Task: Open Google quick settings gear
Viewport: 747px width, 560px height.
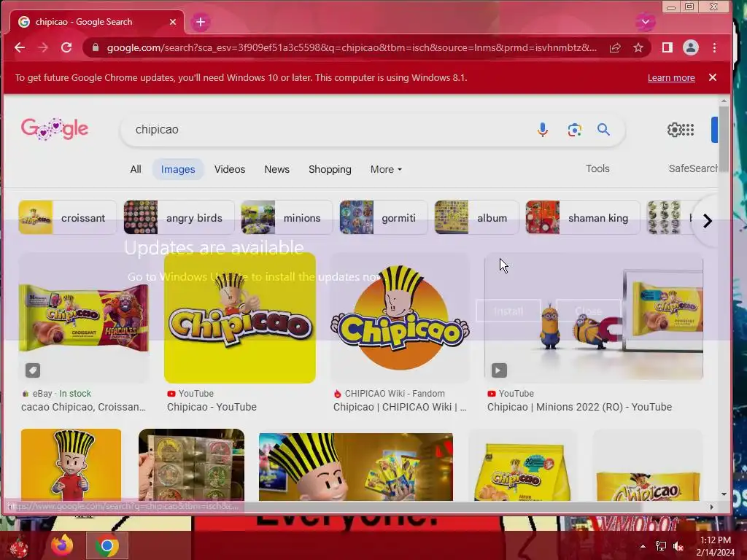Action: click(x=674, y=130)
